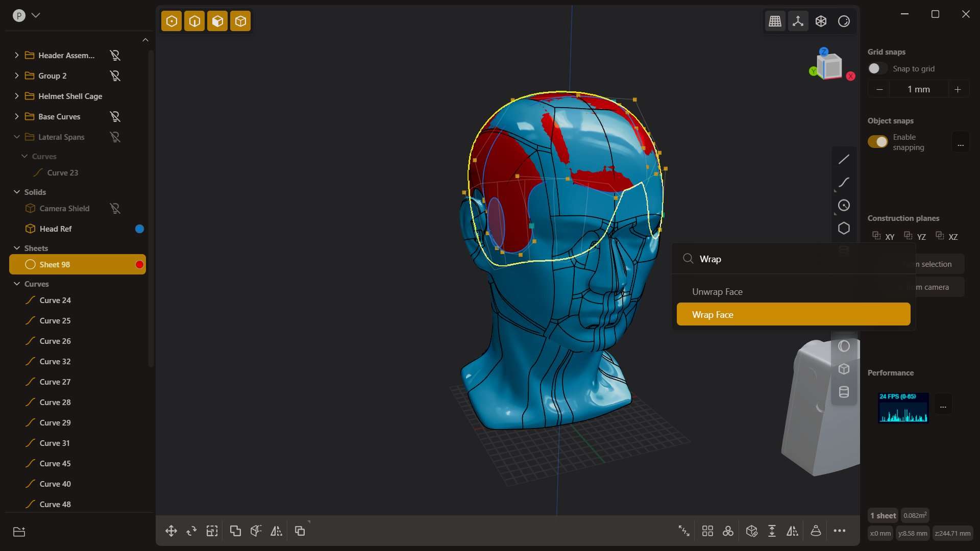Viewport: 980px width, 551px height.
Task: Choose Wrap Face command
Action: (793, 314)
